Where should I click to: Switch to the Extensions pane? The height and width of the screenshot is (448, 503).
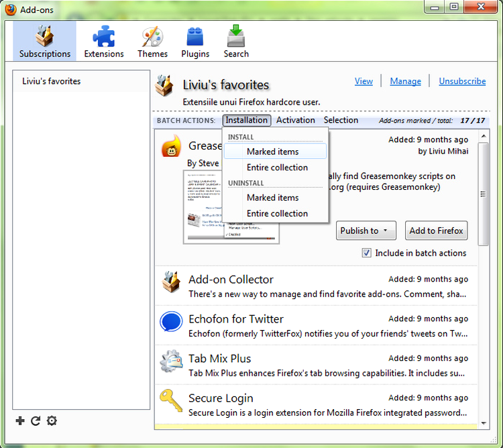103,42
